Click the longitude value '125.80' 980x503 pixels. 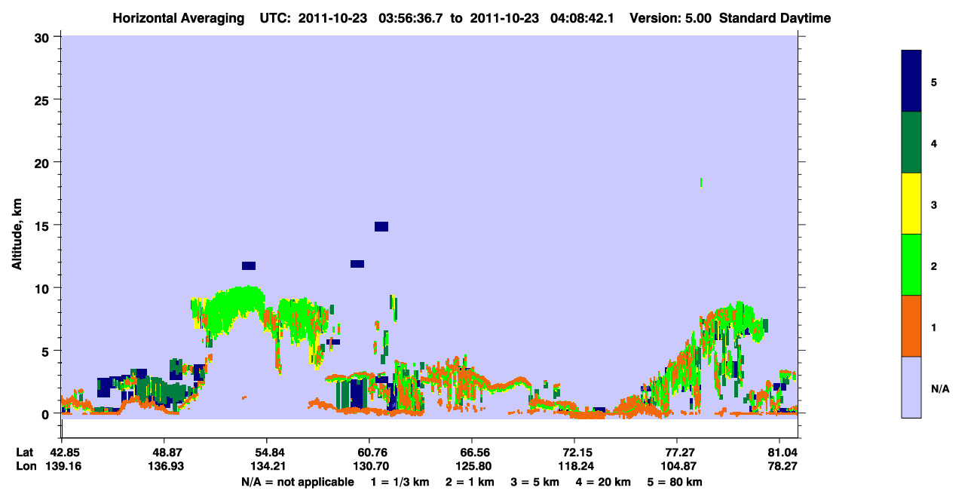(x=472, y=467)
